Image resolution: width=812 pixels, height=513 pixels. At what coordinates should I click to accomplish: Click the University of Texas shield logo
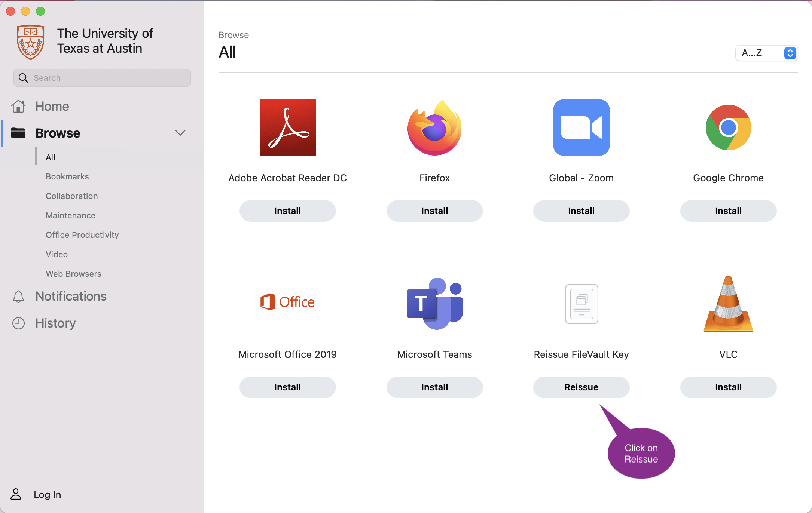(30, 42)
